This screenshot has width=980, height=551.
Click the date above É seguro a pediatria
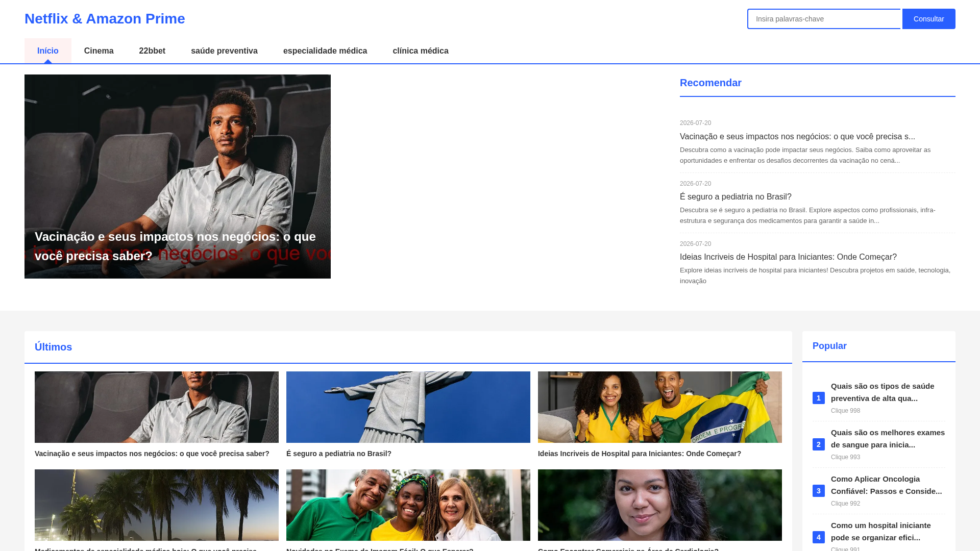[x=695, y=184]
